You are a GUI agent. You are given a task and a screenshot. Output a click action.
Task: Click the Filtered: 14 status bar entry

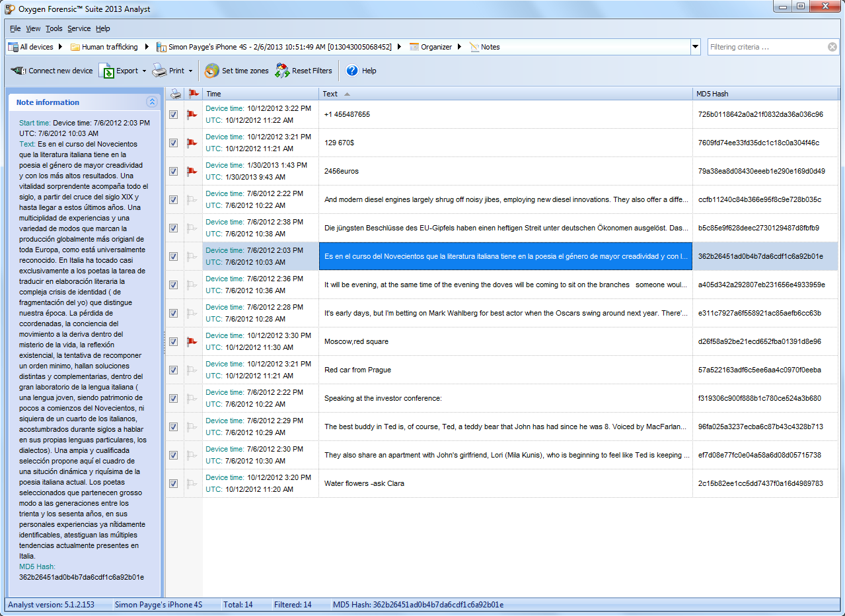pos(293,605)
